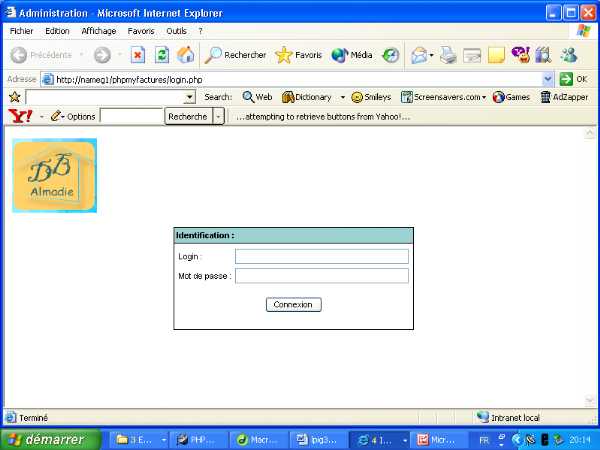This screenshot has width=600, height=450.
Task: Click the research binoculars toolbar icon
Action: tap(543, 55)
